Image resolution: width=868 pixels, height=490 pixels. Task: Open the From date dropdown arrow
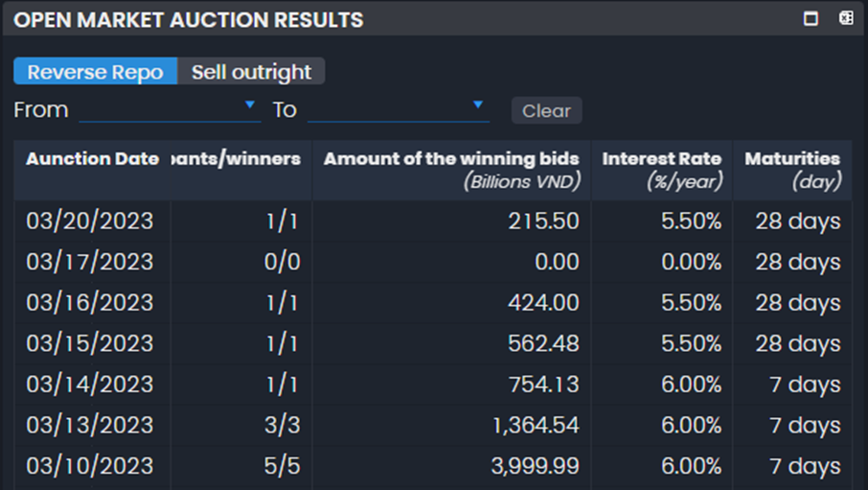250,105
